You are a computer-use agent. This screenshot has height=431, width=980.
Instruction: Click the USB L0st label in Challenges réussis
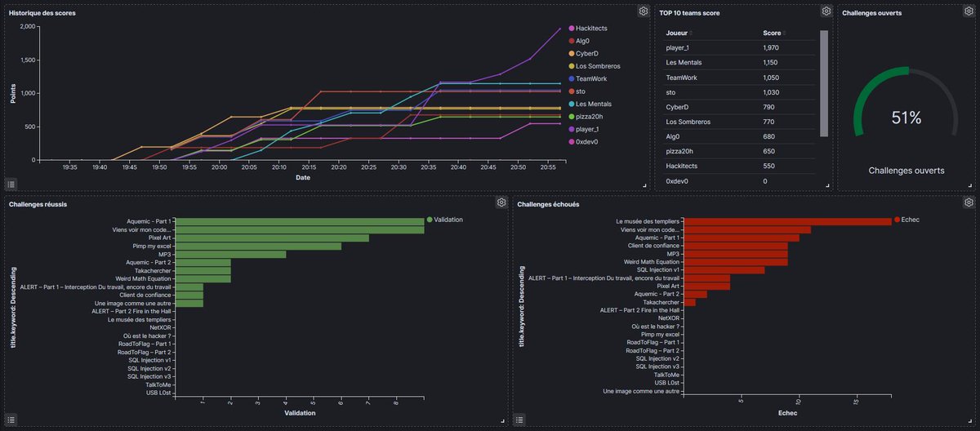(158, 393)
